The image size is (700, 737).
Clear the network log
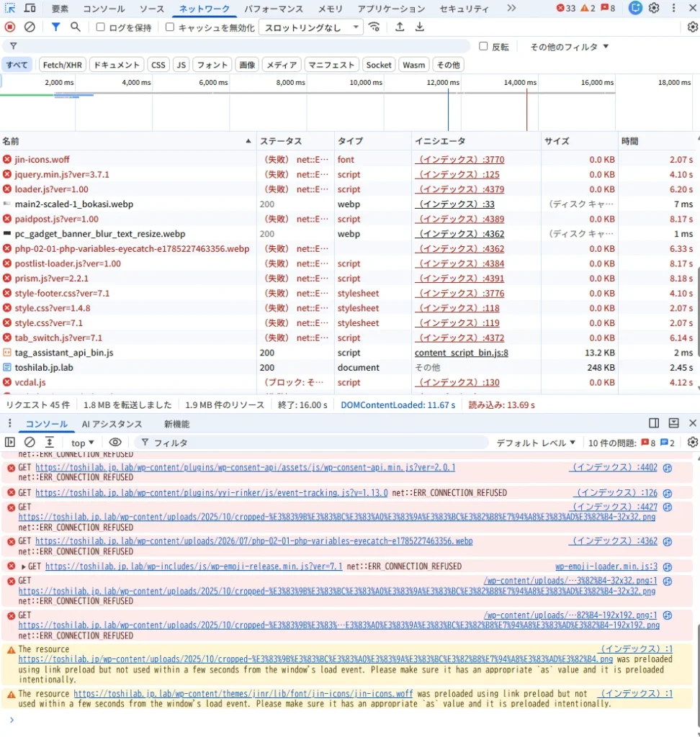click(x=30, y=27)
